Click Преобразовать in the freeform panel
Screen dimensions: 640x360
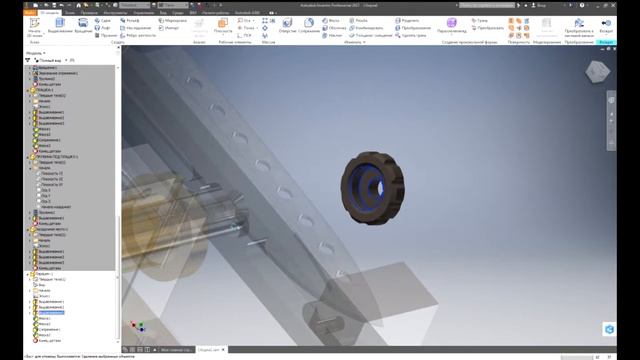(x=487, y=28)
